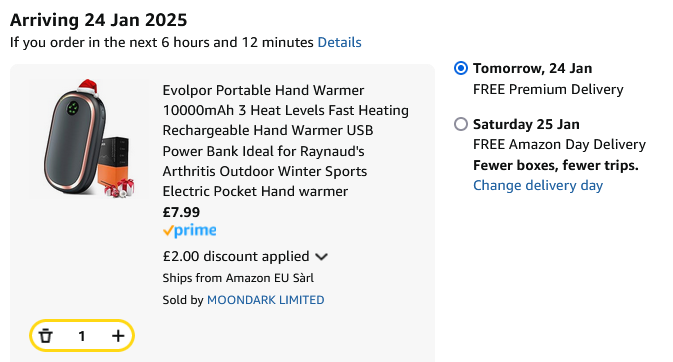Click the Ships from Amazon EU Sàrl text

[x=238, y=278]
